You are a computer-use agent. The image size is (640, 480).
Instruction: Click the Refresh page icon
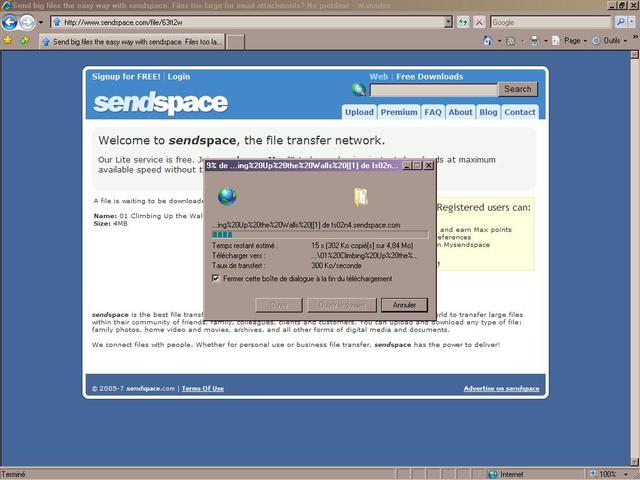click(x=463, y=22)
